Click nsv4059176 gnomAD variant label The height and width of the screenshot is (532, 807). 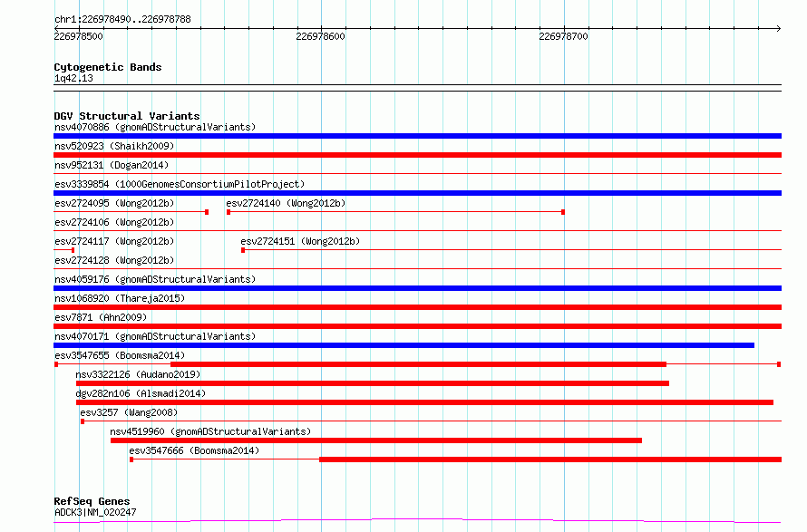(x=155, y=279)
